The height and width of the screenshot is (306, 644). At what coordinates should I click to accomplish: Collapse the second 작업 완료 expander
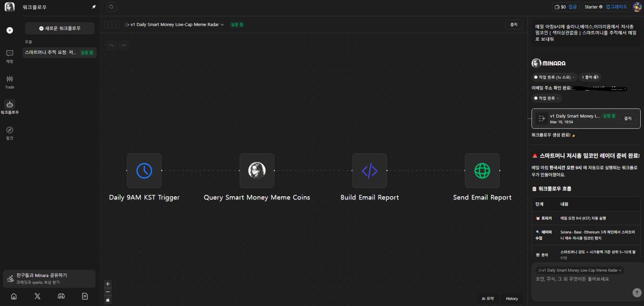pyautogui.click(x=546, y=98)
